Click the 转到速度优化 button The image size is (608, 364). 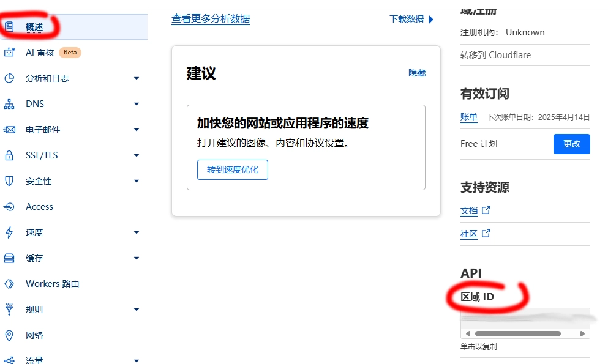pyautogui.click(x=233, y=169)
